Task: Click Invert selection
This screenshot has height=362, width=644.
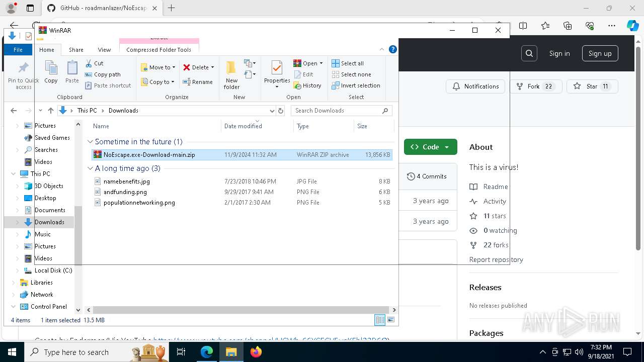Action: pos(356,85)
